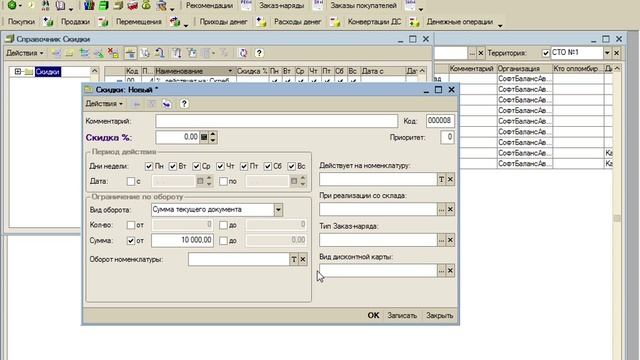Enable the Дата 'по' checkbox

tap(223, 181)
